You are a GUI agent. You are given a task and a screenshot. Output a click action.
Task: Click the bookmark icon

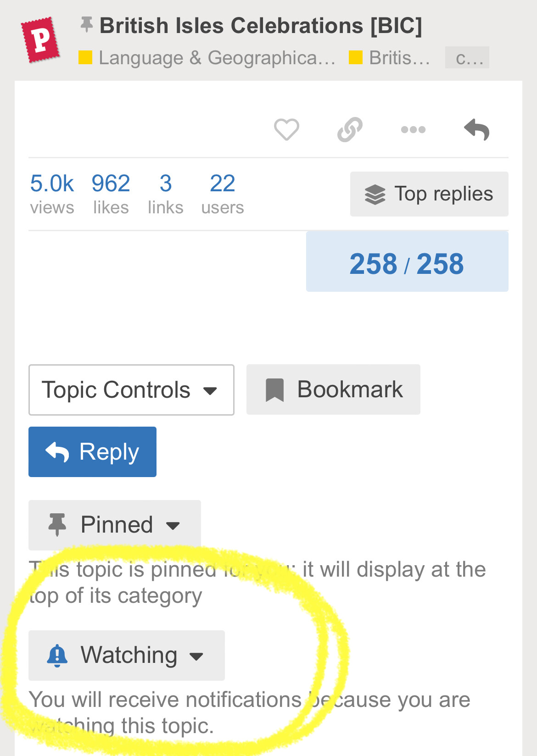coord(275,390)
